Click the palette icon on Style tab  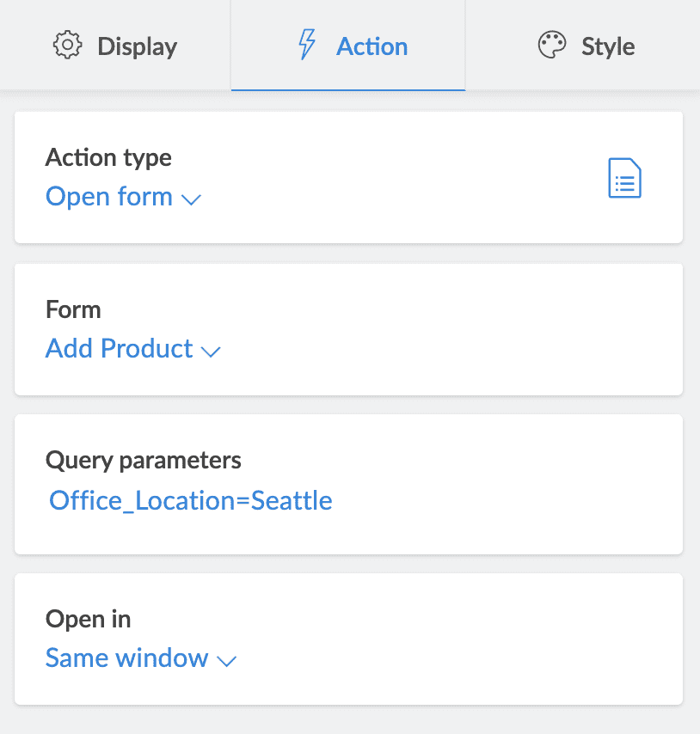point(552,46)
